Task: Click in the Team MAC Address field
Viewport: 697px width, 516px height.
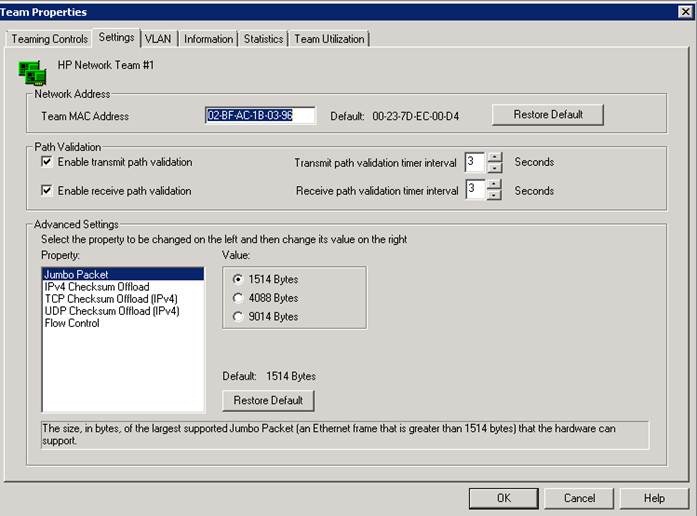Action: coord(260,116)
